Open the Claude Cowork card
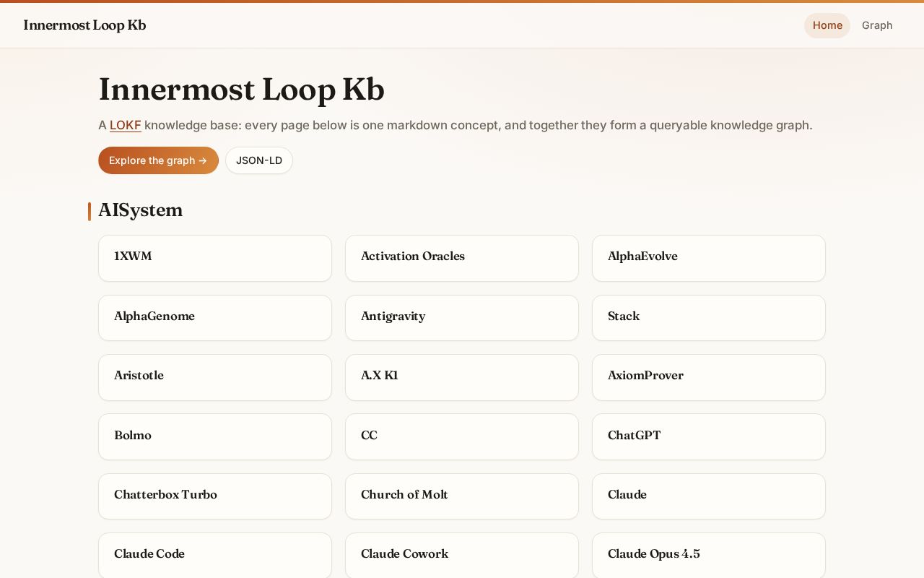The image size is (924, 578). [x=462, y=556]
